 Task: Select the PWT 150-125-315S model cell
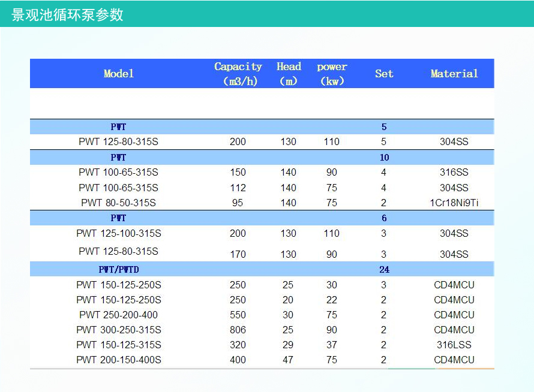(x=118, y=345)
